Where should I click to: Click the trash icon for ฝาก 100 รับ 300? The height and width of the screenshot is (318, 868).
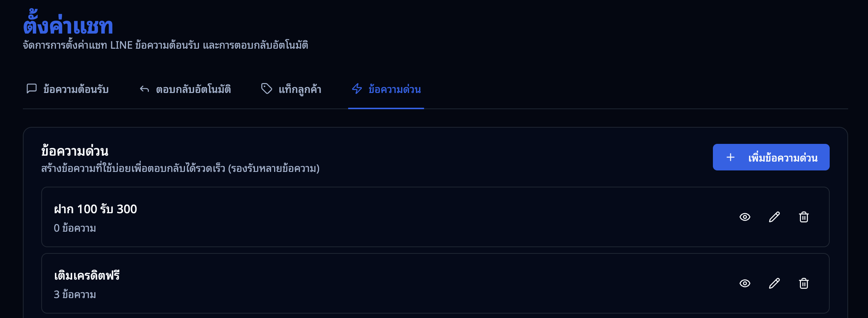804,217
